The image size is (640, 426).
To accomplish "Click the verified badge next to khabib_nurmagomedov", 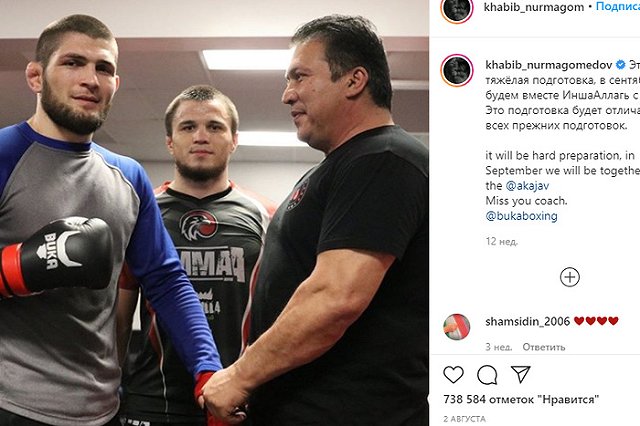I will point(620,64).
